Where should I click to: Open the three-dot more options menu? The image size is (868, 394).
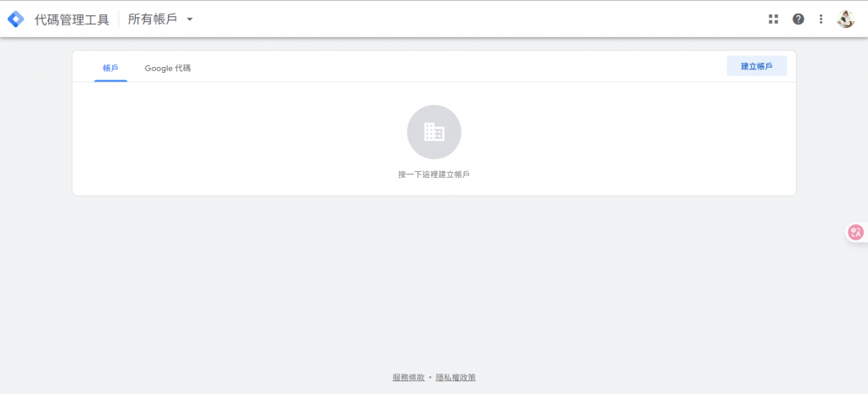(821, 19)
